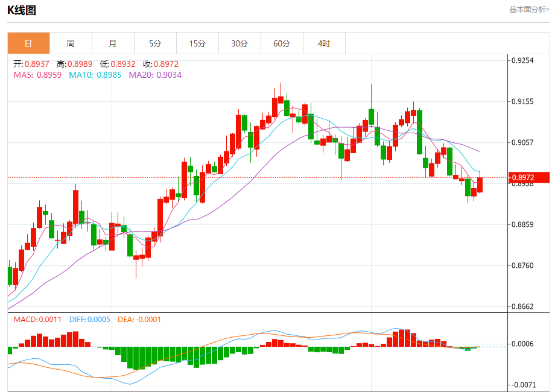Click the 0.9057 price axis label
The width and height of the screenshot is (552, 392).
point(523,142)
